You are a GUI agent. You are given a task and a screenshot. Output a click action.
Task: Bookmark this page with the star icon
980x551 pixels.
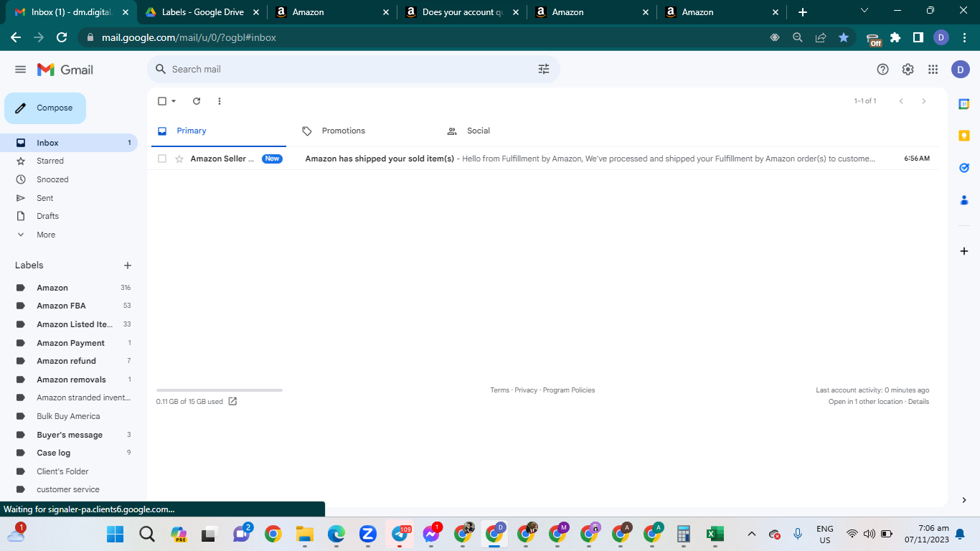[x=844, y=37]
